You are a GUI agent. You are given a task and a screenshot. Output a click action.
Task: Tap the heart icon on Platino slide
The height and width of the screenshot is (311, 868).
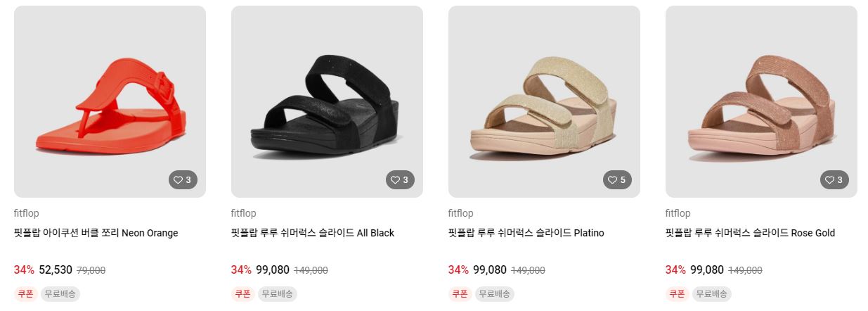point(617,180)
